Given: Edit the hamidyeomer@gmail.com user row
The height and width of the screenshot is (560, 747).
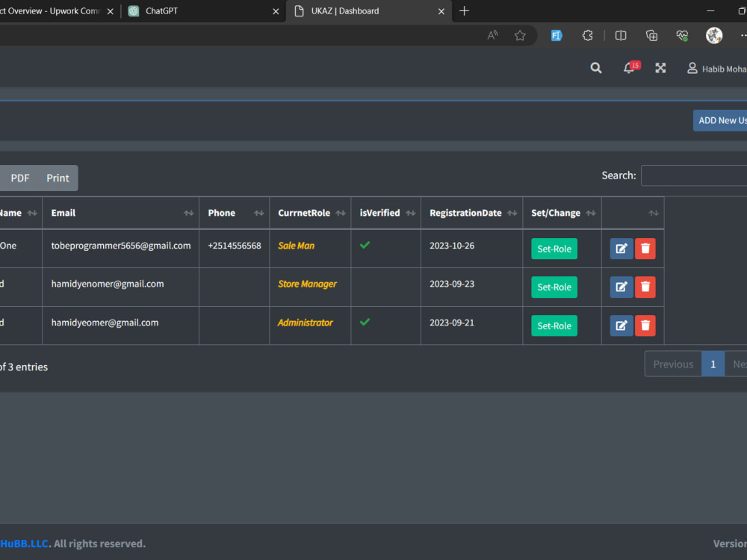Looking at the screenshot, I should click(622, 326).
